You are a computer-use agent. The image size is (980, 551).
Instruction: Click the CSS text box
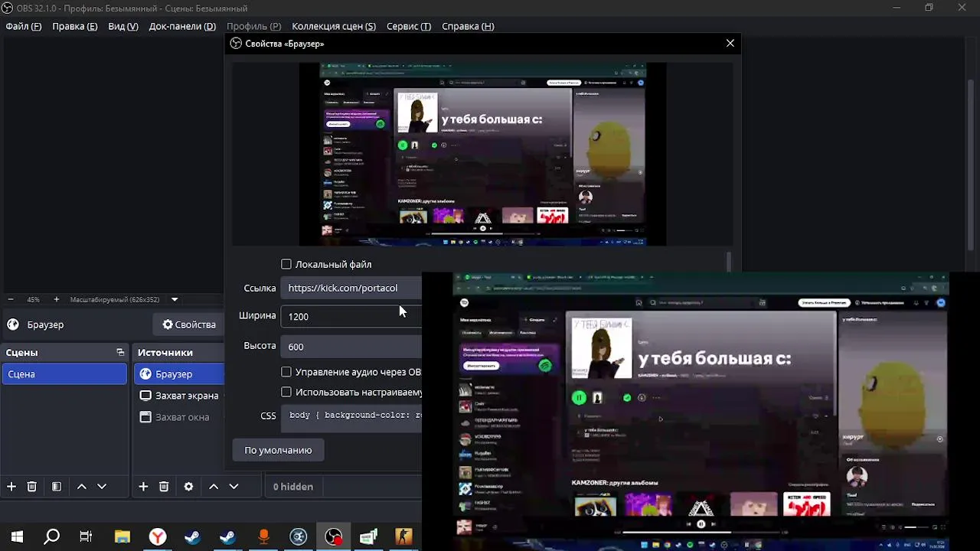tap(351, 418)
